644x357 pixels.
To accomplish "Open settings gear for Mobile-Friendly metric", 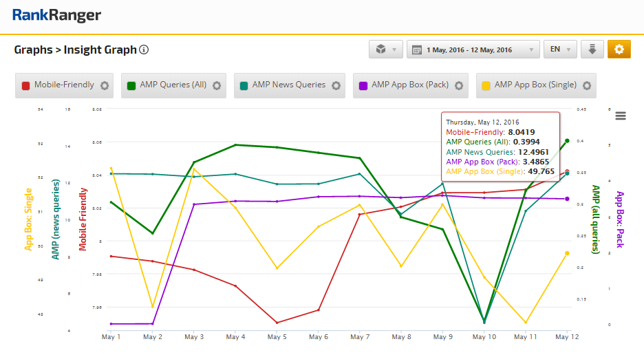I will coord(105,85).
